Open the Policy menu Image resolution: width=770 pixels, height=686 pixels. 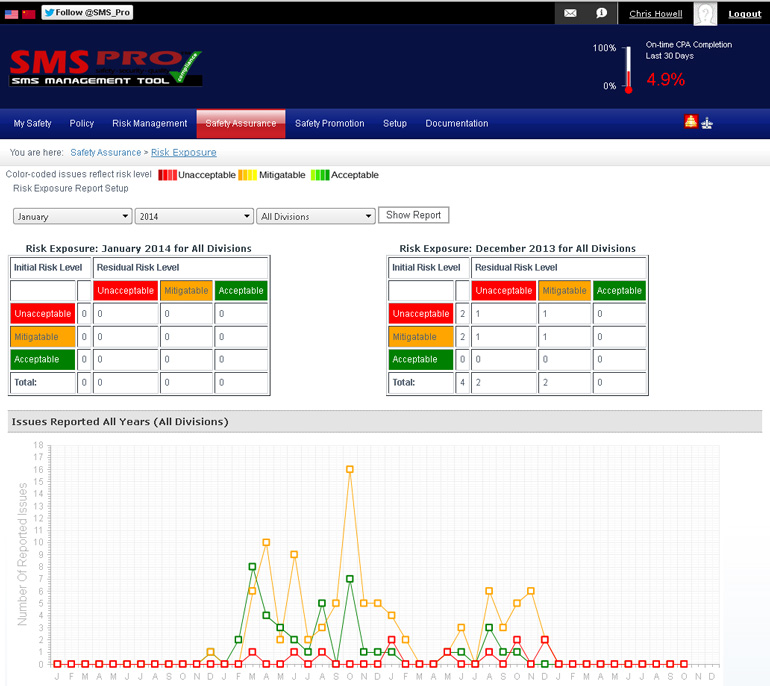(82, 123)
